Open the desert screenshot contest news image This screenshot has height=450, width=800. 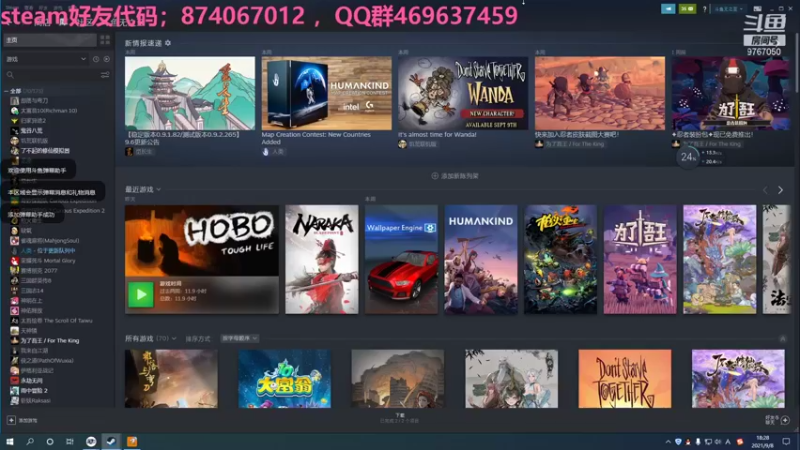point(600,93)
